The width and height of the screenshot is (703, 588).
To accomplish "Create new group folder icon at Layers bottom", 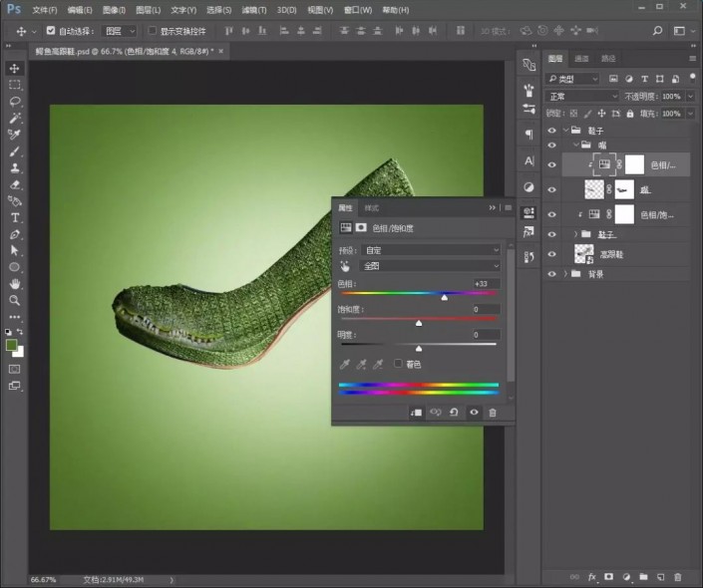I will 643,577.
